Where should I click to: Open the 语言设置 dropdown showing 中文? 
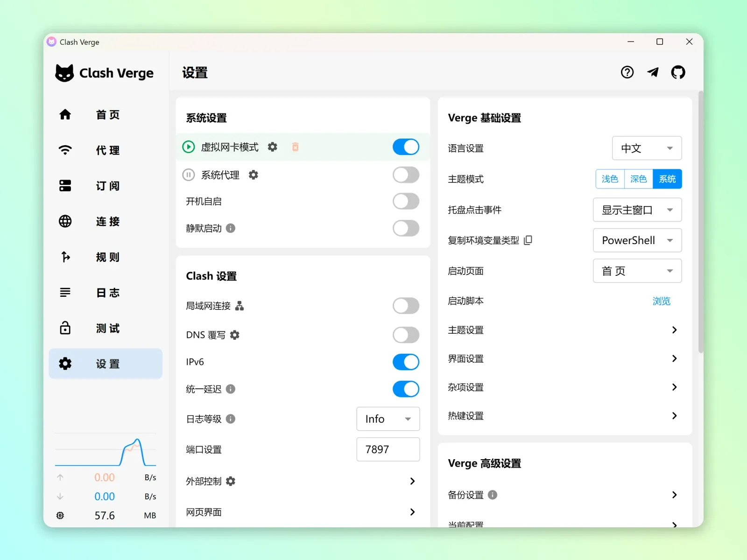coord(647,148)
